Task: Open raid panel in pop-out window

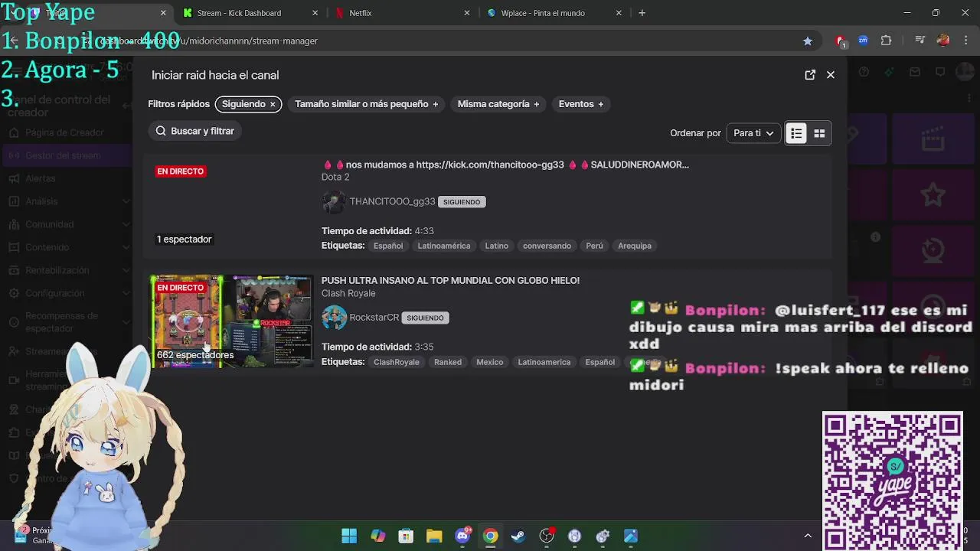Action: coord(810,75)
